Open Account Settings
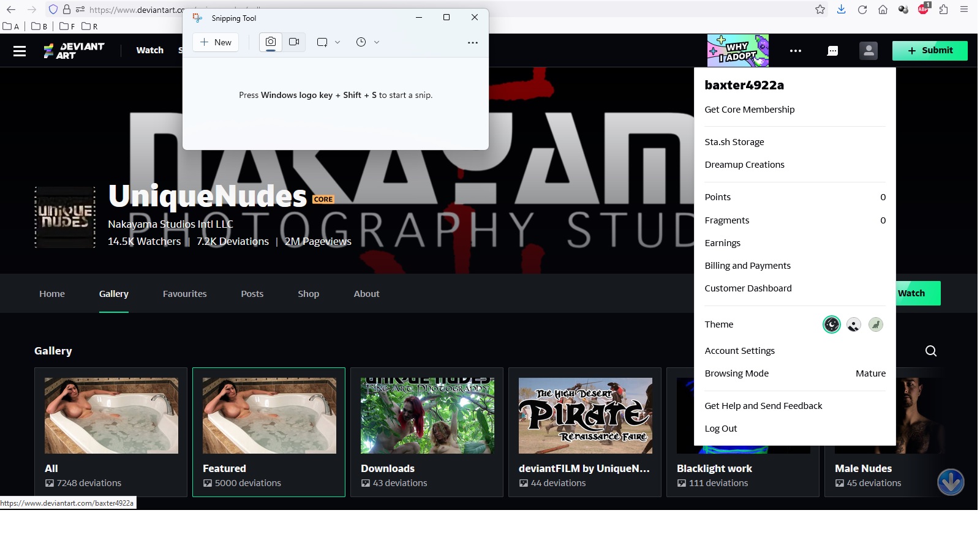This screenshot has width=980, height=551. (739, 351)
